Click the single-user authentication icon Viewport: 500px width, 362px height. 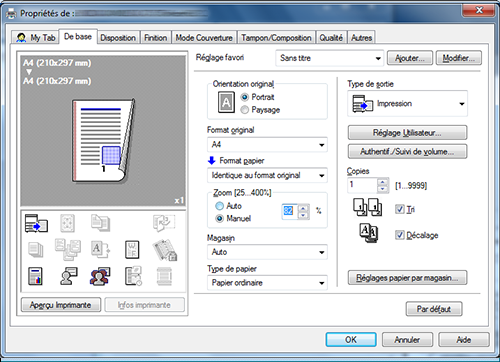pos(69,276)
